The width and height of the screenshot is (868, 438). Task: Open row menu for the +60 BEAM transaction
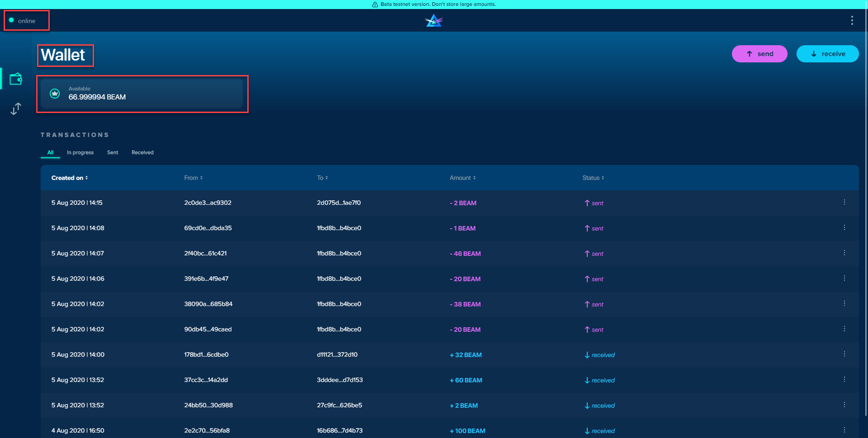(x=844, y=380)
